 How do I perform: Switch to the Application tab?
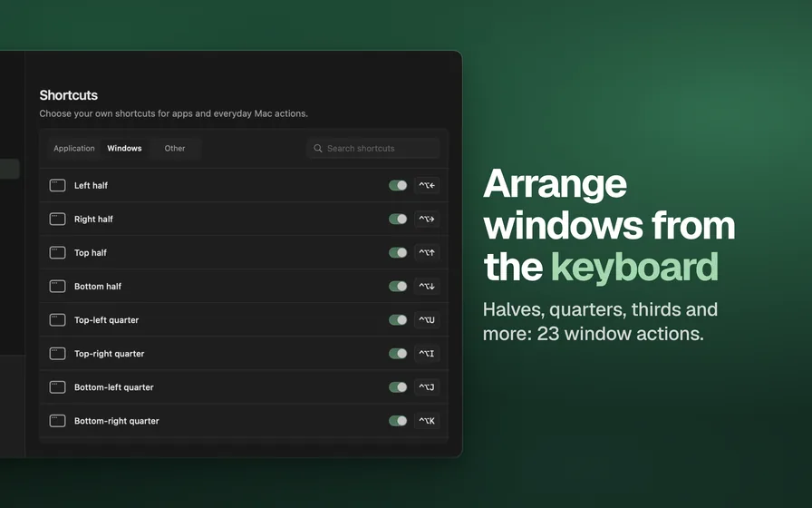click(74, 148)
